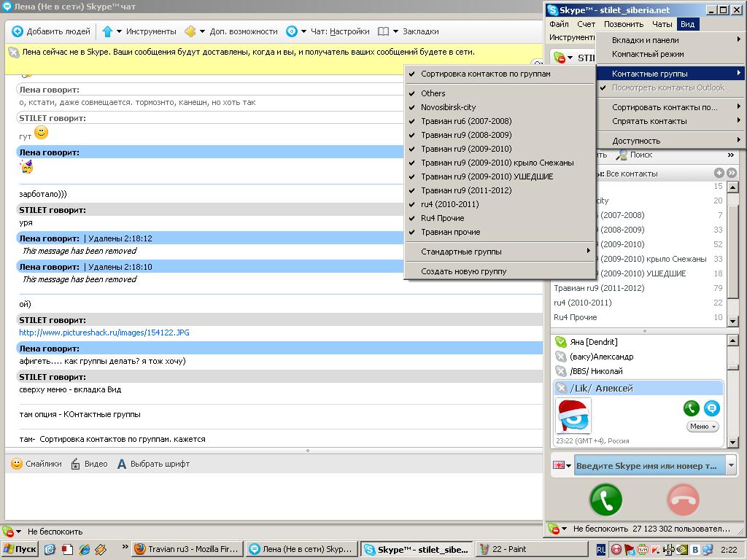Click the font letter A icon

click(122, 464)
